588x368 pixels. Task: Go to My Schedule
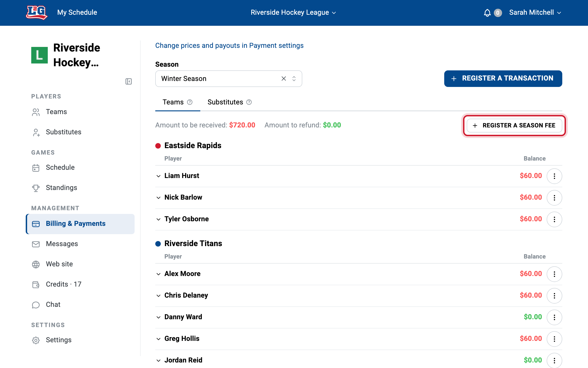tap(77, 12)
